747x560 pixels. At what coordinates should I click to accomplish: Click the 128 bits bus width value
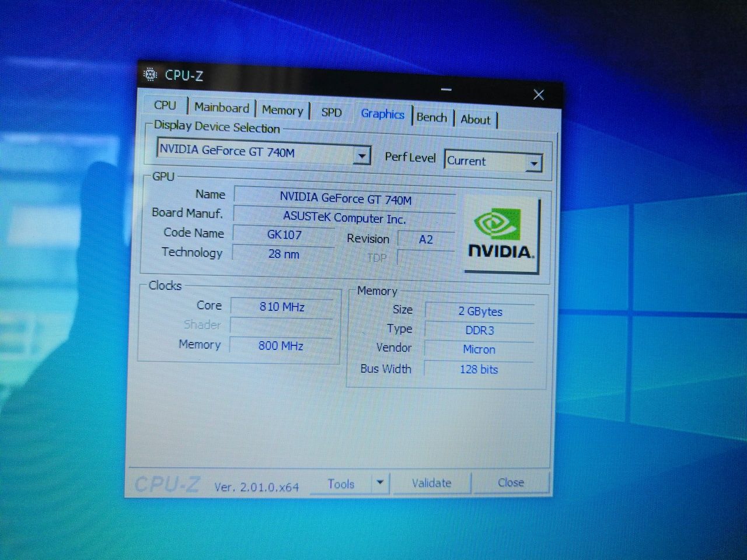(479, 369)
